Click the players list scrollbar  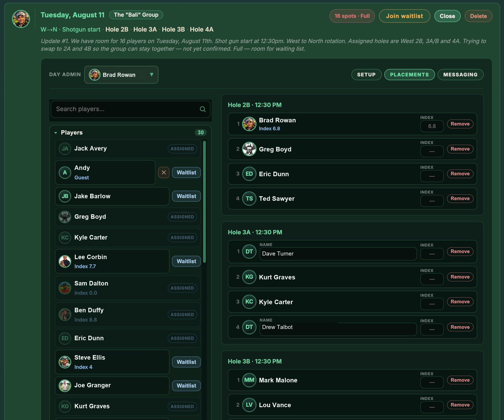click(204, 201)
